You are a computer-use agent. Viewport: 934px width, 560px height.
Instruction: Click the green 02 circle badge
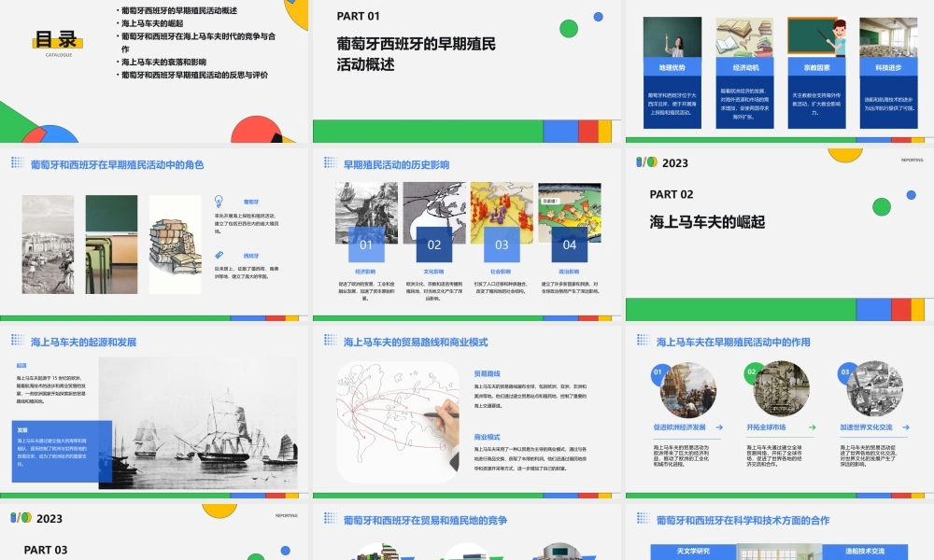(752, 372)
